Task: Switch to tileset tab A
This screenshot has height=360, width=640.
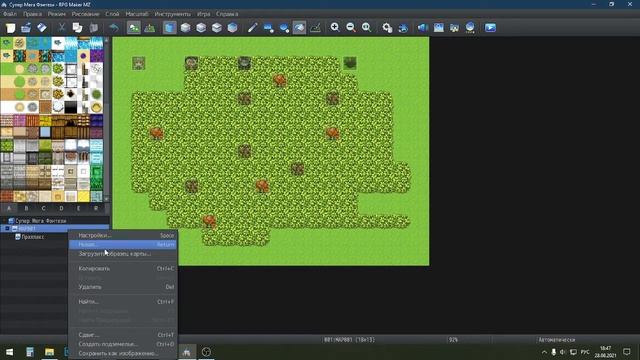Action: [x=9, y=208]
